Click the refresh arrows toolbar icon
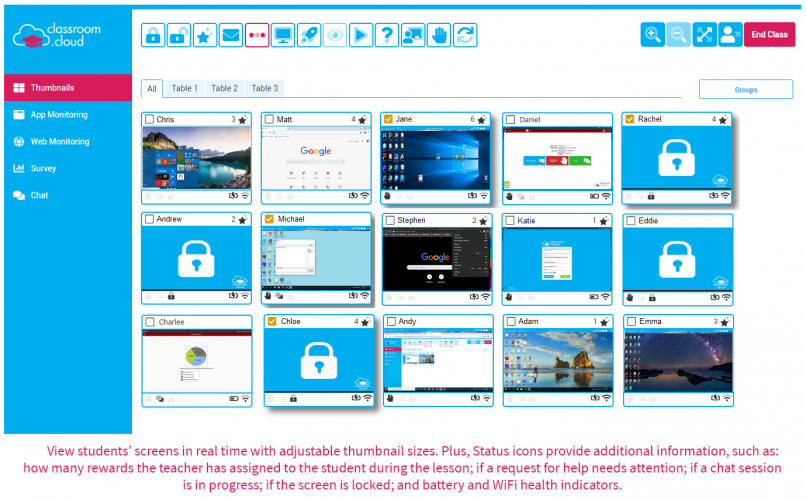 [465, 35]
